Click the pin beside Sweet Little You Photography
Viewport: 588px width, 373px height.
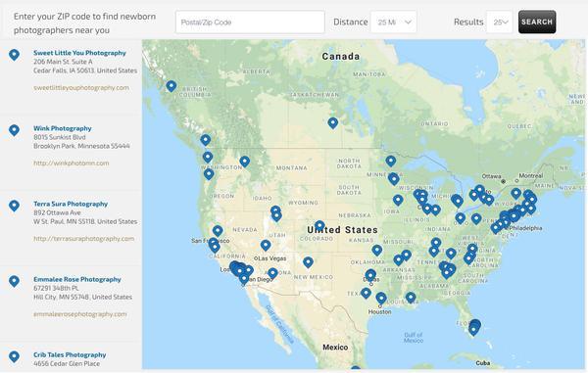[15, 55]
